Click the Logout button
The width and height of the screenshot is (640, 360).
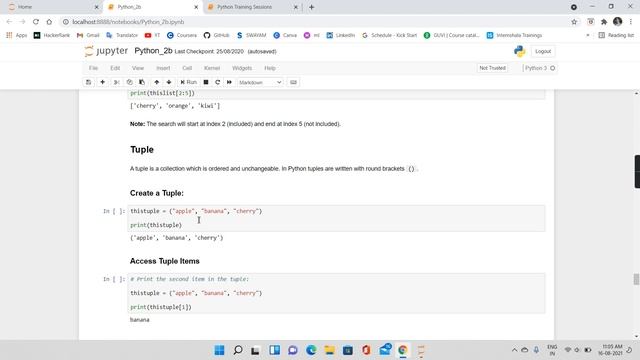pos(543,51)
